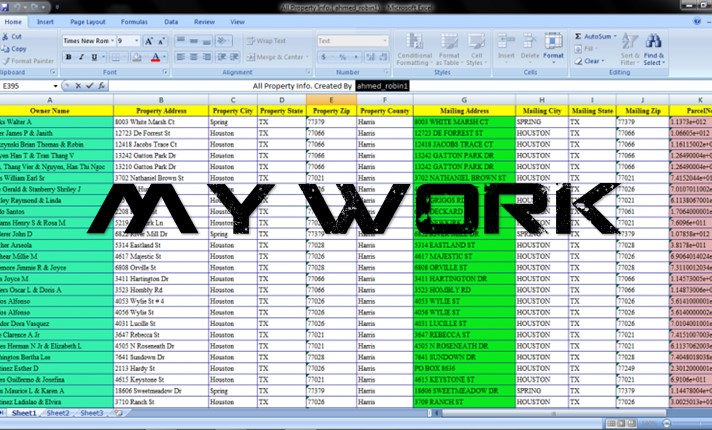
Task: Click the formula bar text field
Action: 409,86
